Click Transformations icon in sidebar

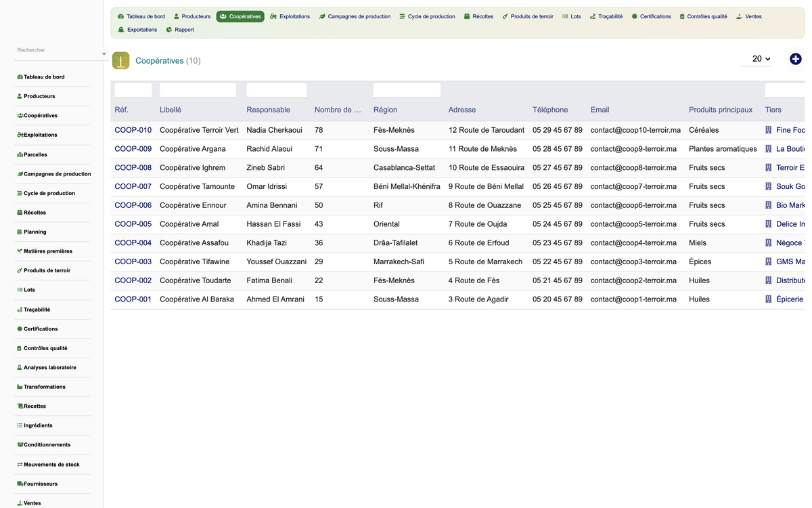[x=20, y=387]
